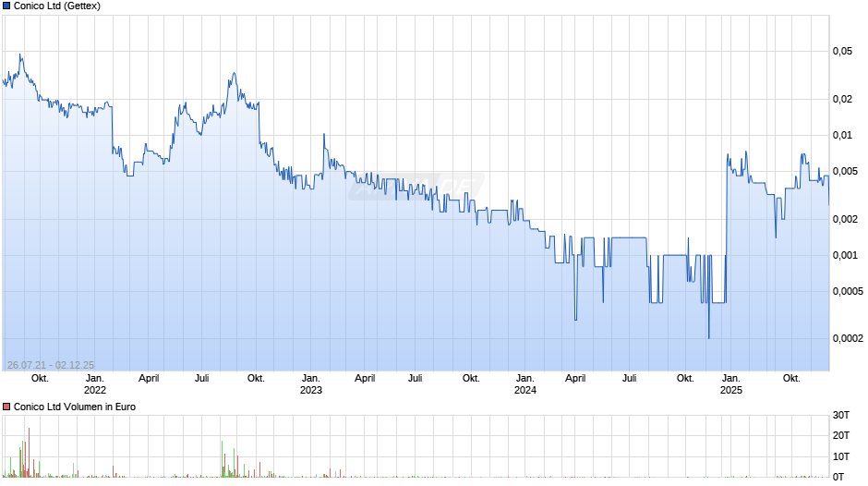Click the 0,0002 price axis label
868x486 pixels.
tap(848, 338)
